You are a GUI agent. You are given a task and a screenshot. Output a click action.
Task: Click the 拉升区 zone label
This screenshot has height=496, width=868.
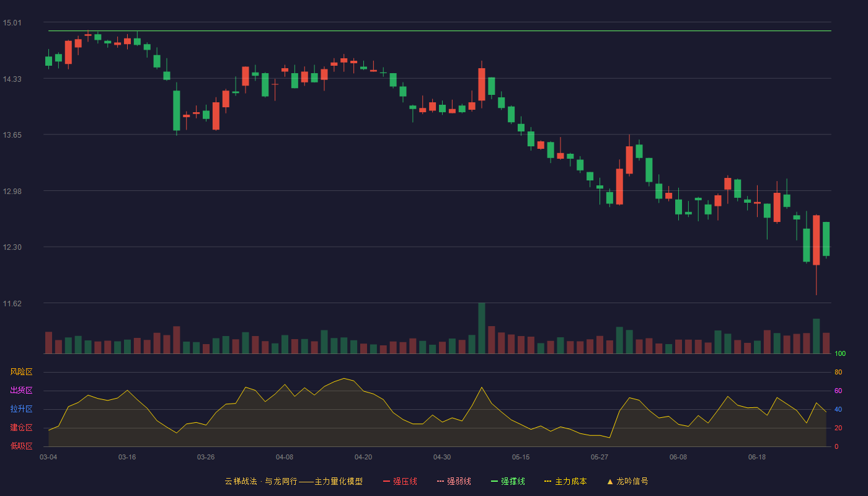pyautogui.click(x=22, y=409)
